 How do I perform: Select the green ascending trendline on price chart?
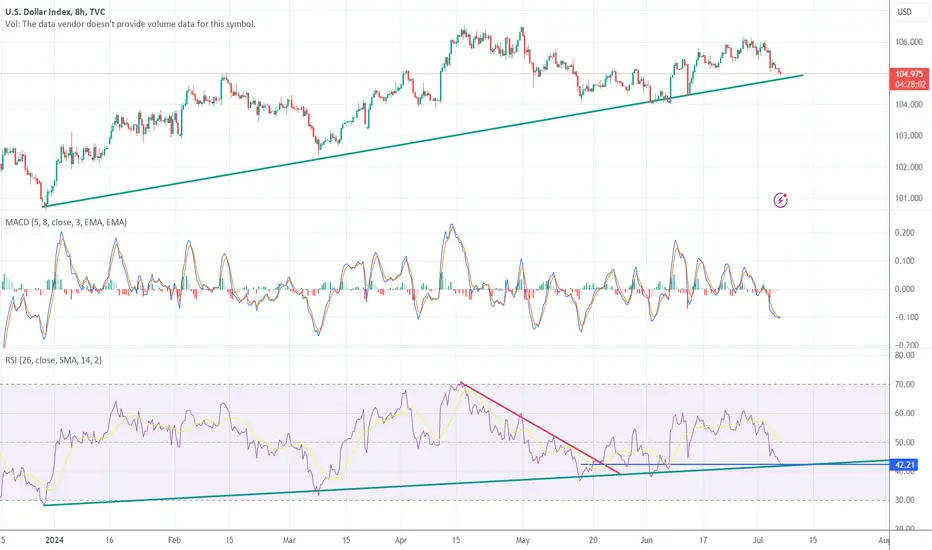(x=424, y=141)
